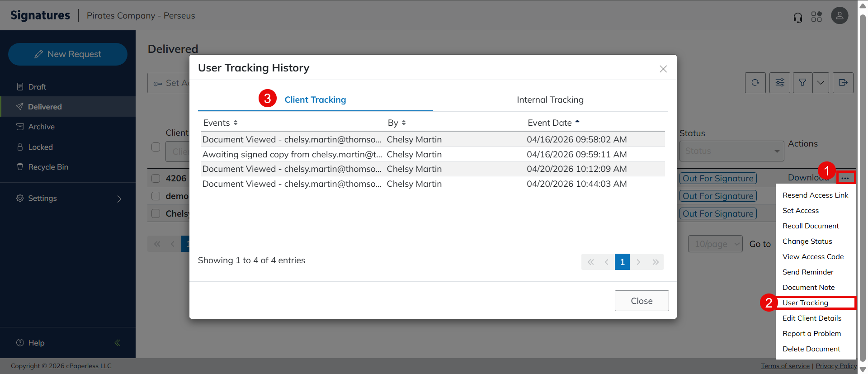Expand the filter options chevron dropdown

[x=821, y=83]
